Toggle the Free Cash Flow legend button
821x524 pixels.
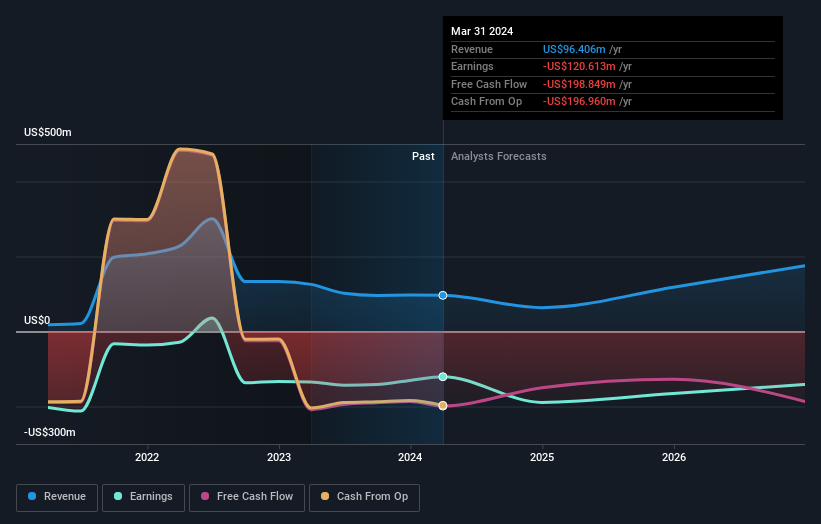[247, 497]
